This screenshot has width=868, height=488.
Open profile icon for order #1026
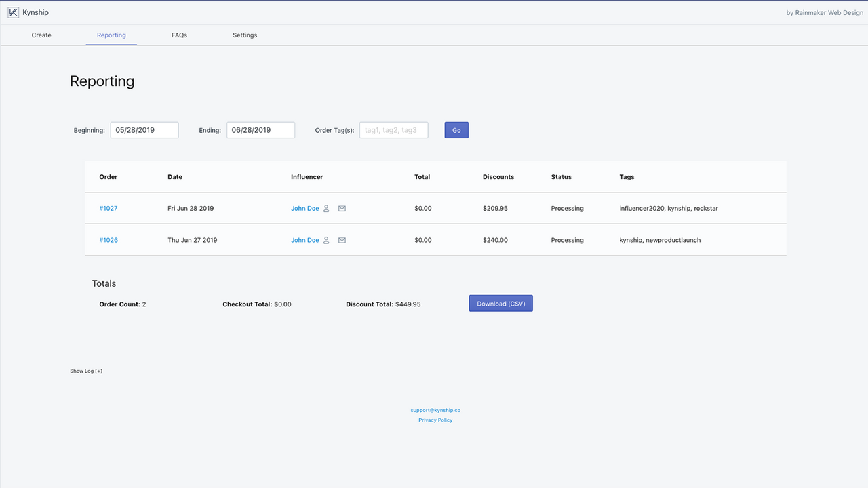(326, 240)
